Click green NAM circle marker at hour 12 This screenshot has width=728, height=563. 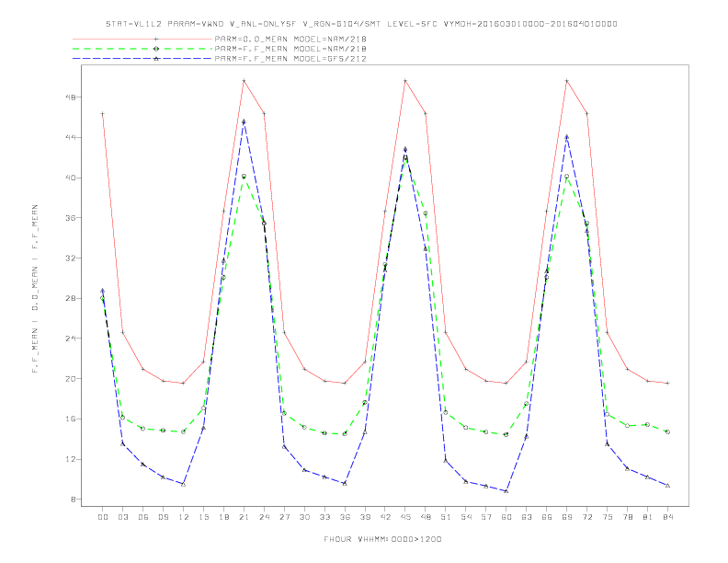coord(184,432)
